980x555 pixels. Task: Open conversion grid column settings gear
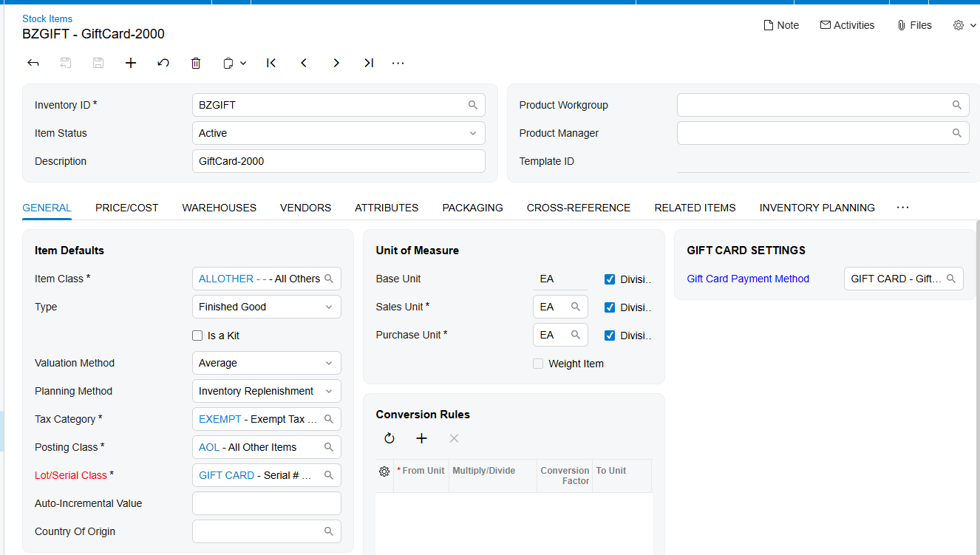click(x=384, y=471)
